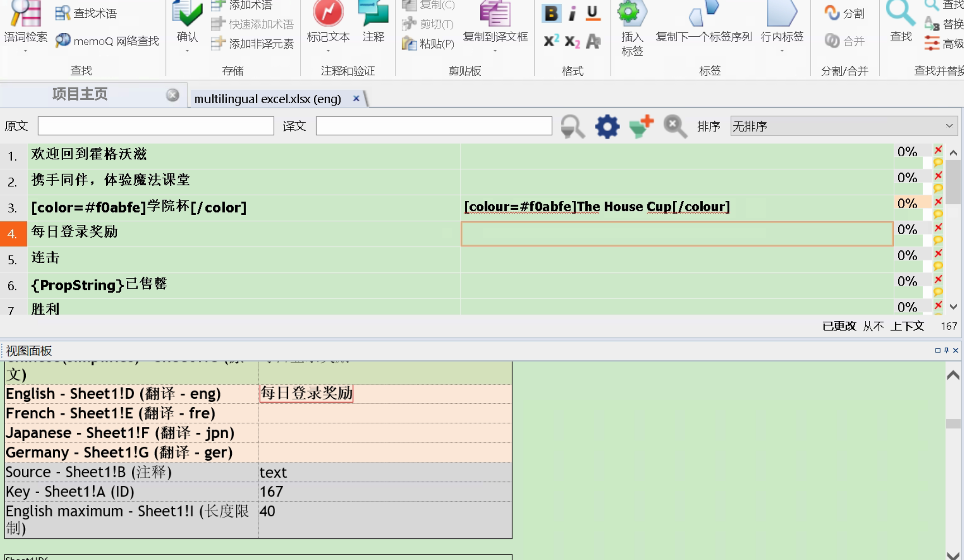Open filter settings blue gear
The image size is (964, 560).
point(607,126)
